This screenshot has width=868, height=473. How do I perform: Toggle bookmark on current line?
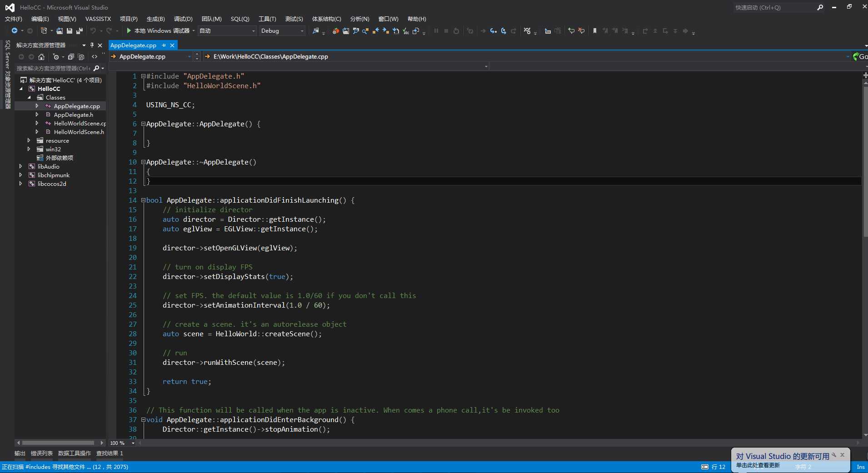click(x=594, y=31)
